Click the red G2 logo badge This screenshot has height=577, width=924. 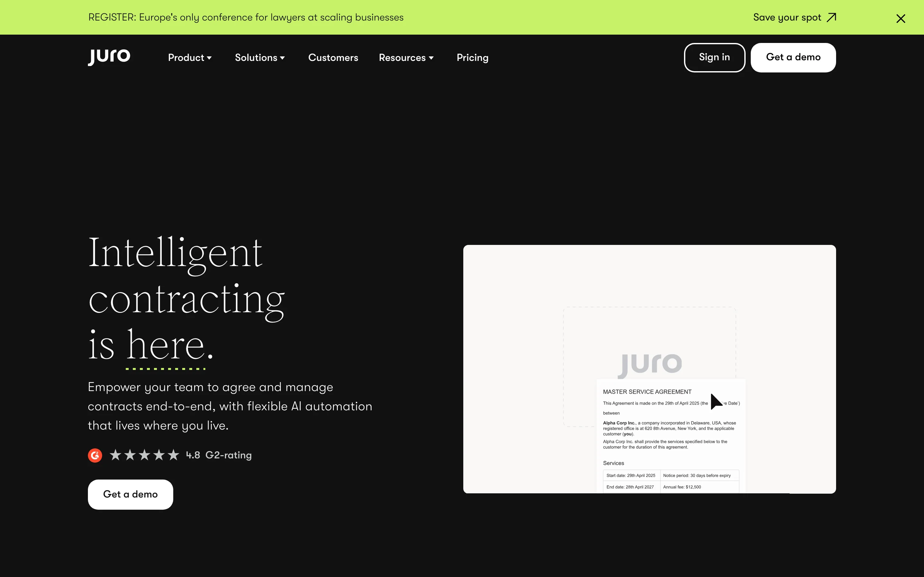point(95,455)
